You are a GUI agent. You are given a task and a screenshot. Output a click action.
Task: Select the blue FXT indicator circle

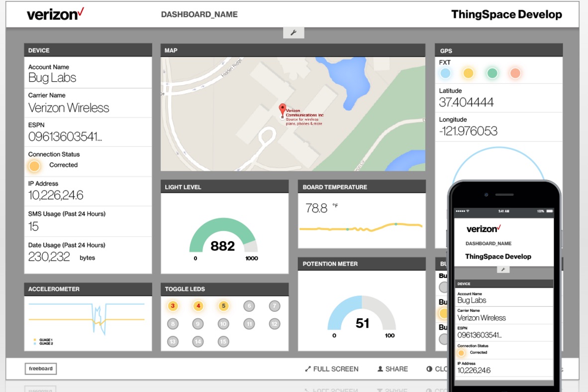click(445, 73)
